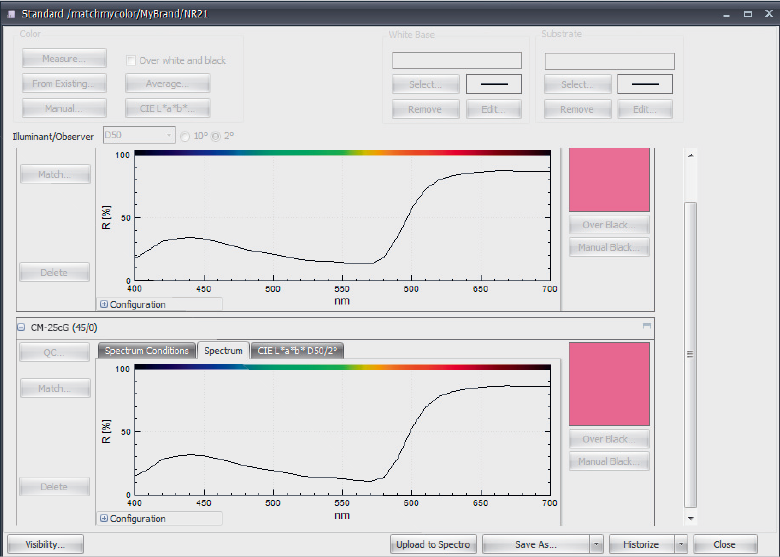The height and width of the screenshot is (557, 780).
Task: Click Manual Black... button in the CM-25cG panel
Action: coord(609,462)
